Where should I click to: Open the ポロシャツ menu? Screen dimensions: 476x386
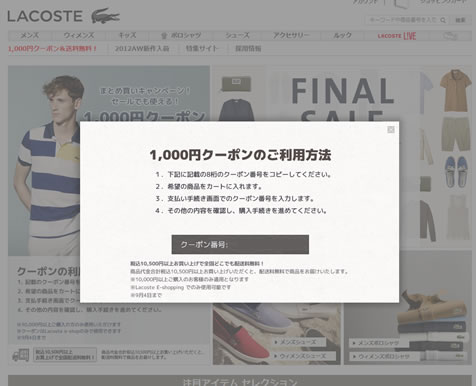(186, 35)
